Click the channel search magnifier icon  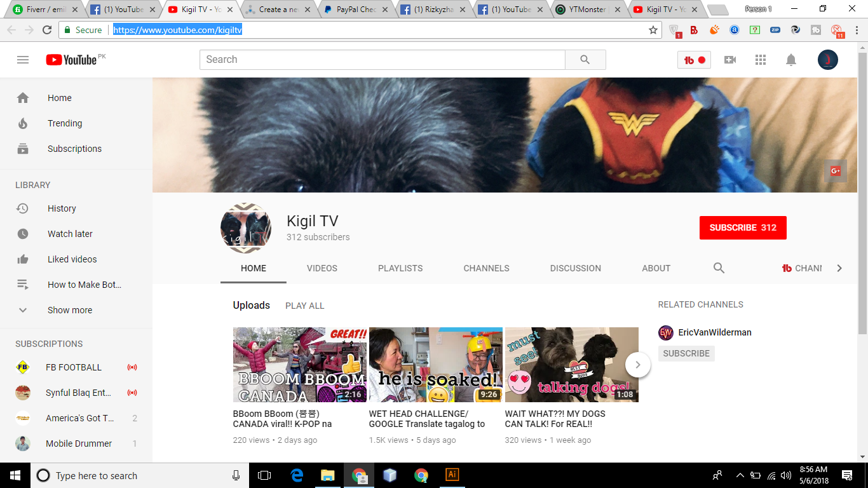[x=719, y=268]
